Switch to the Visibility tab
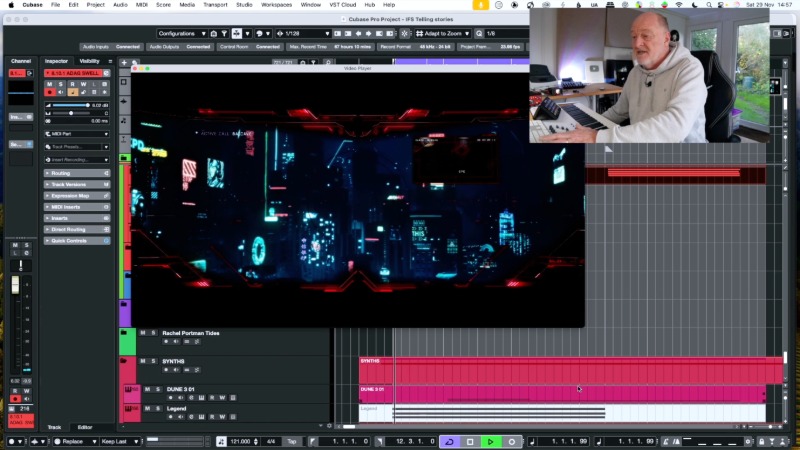The height and width of the screenshot is (450, 800). point(90,61)
